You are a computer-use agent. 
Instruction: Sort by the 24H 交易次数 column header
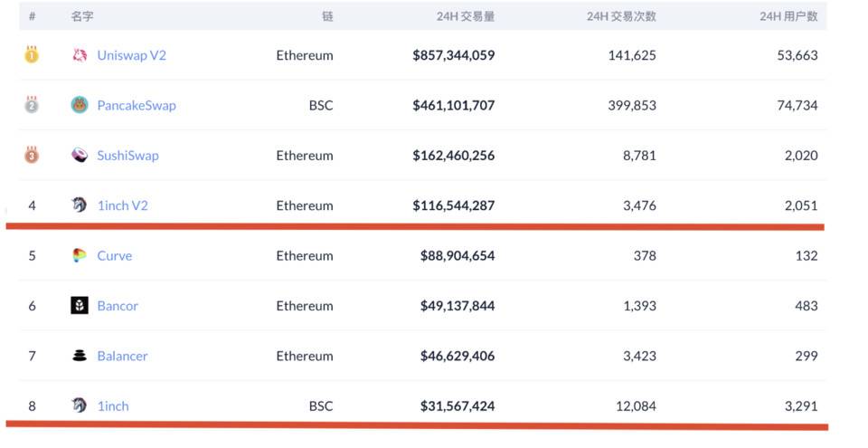click(x=621, y=16)
